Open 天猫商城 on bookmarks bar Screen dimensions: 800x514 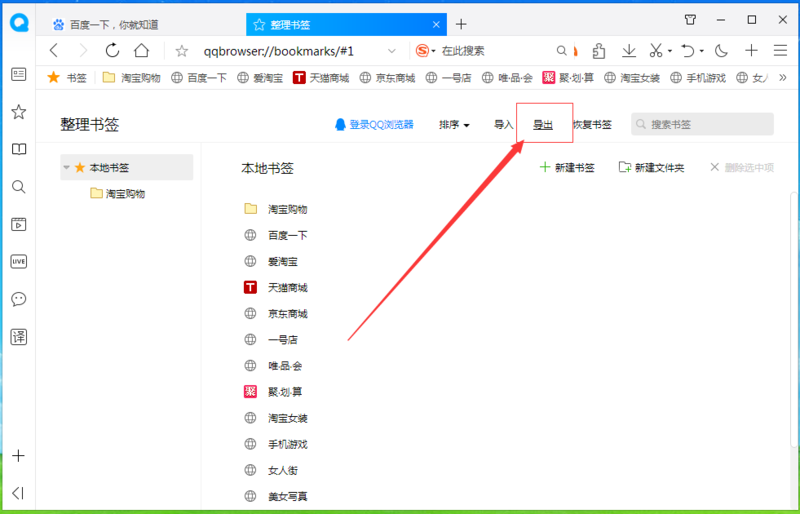[321, 78]
